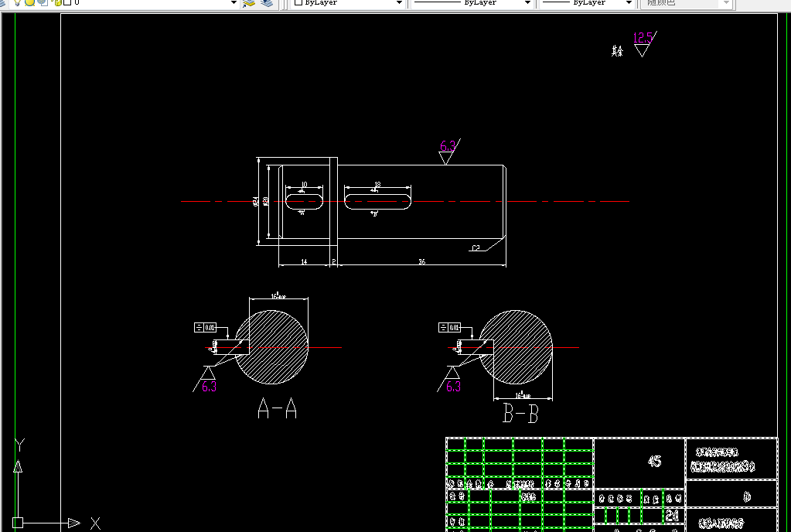Click the UCS origin square marker
The image size is (791, 532).
18,523
